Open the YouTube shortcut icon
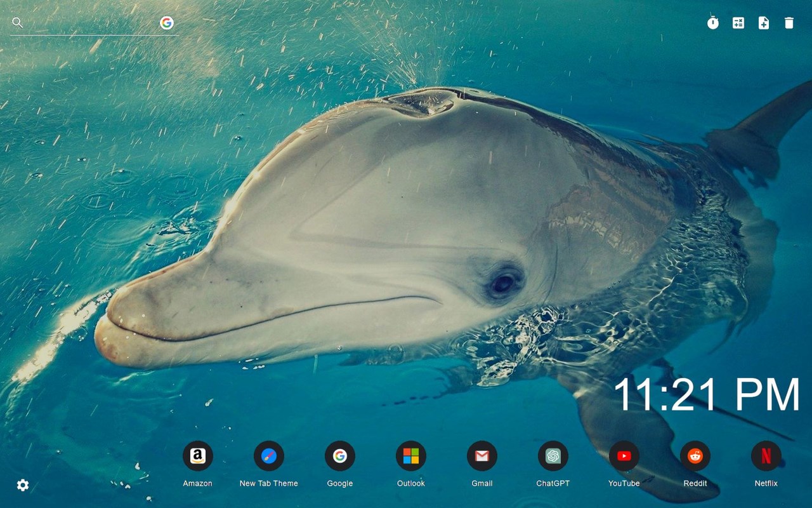The image size is (812, 508). 624,456
